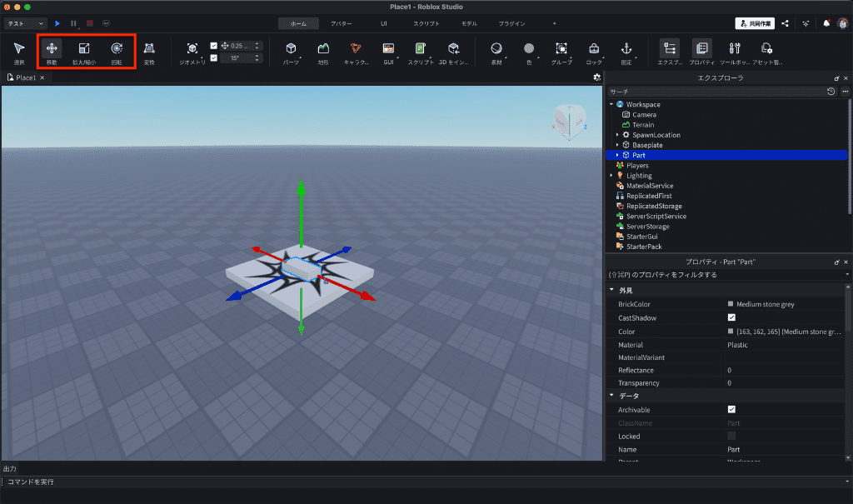Expand the SpawnLocation tree node
853x504 pixels.
[617, 135]
